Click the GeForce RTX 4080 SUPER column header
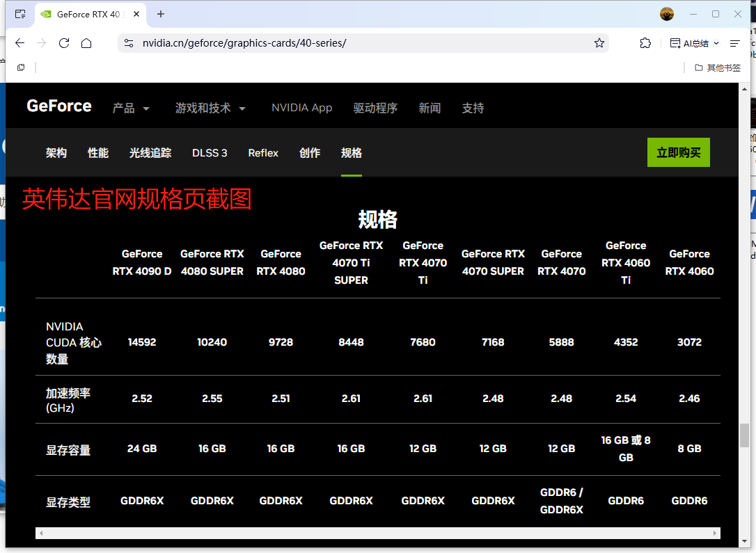This screenshot has width=756, height=553. (x=212, y=262)
